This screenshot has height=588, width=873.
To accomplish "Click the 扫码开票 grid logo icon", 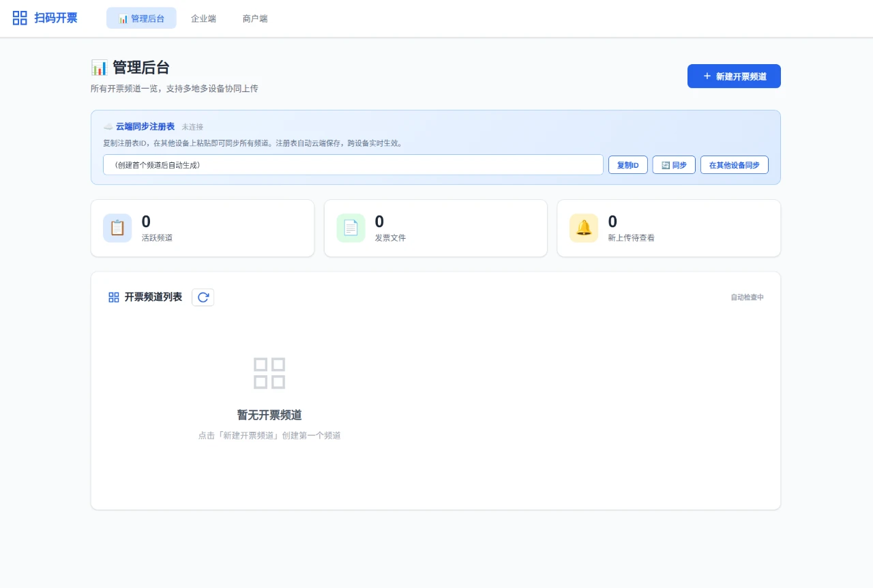I will (20, 18).
